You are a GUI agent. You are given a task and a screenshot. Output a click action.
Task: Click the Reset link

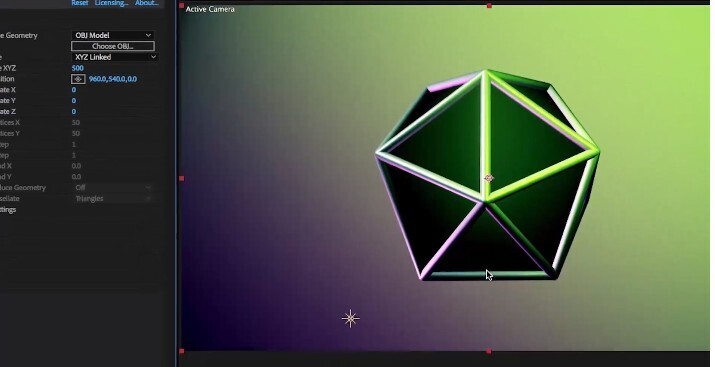click(x=79, y=3)
